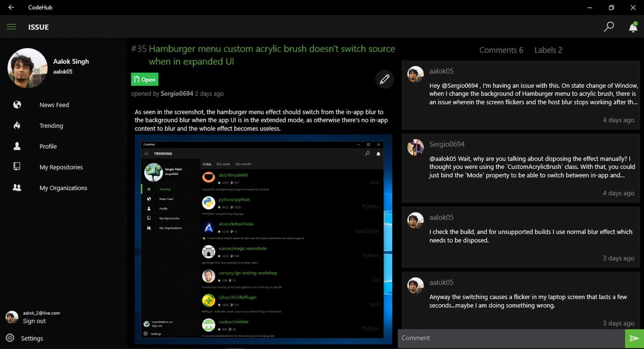Switch to the Labels 2 tab
Screen dimensions: 644x349
[x=548, y=50]
